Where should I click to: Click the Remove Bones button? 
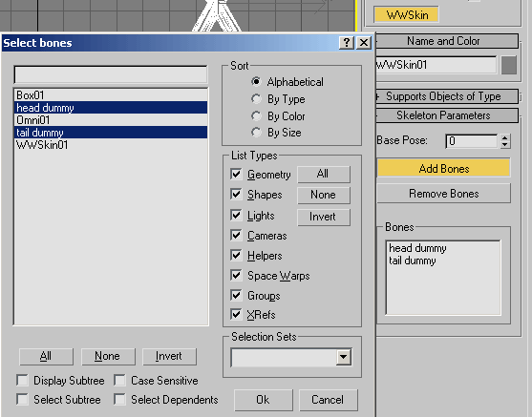443,194
